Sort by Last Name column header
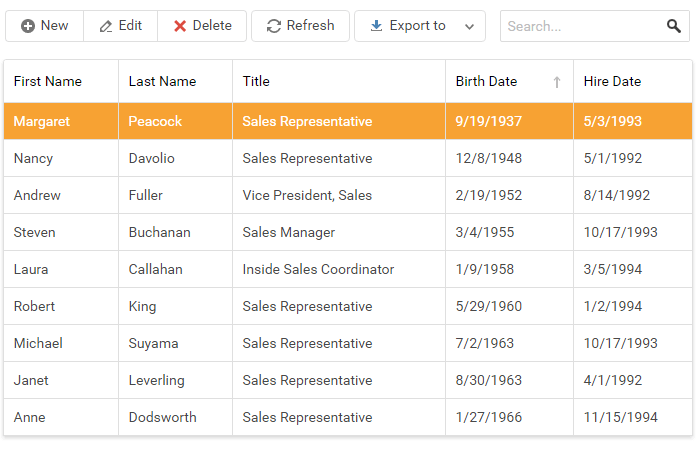 162,81
